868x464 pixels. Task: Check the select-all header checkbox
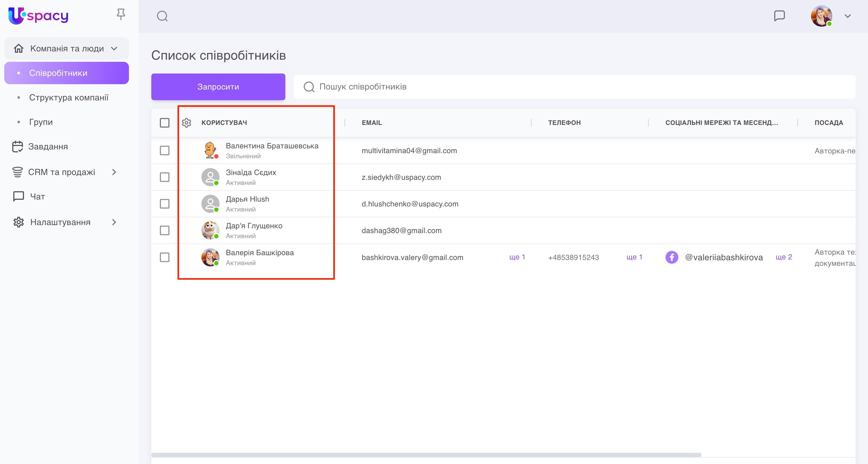pos(164,123)
